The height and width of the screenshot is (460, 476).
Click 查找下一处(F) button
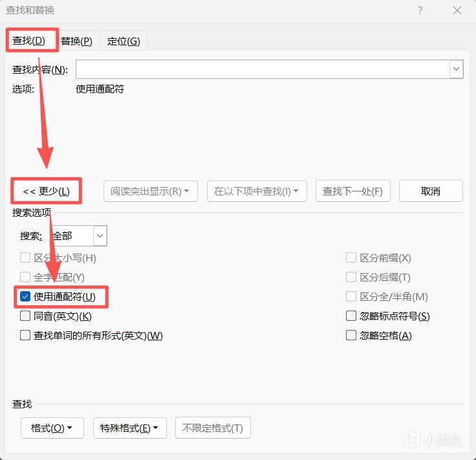click(352, 191)
